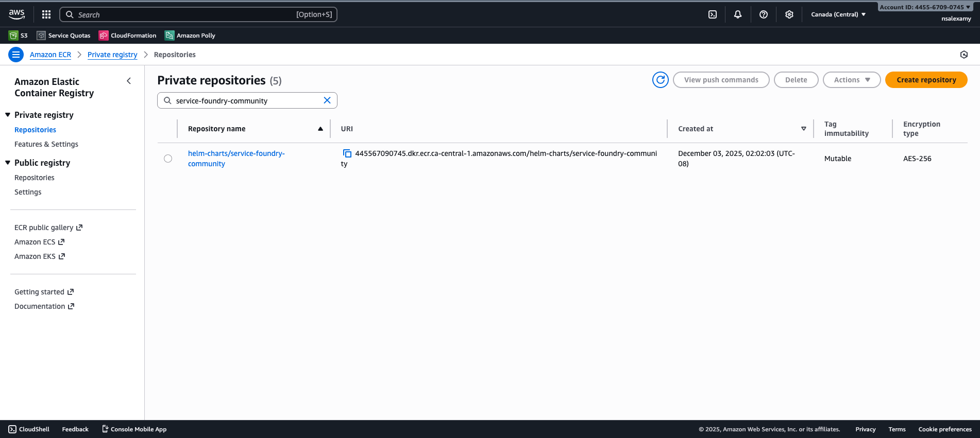Go to Private registry Repositories

(35, 130)
